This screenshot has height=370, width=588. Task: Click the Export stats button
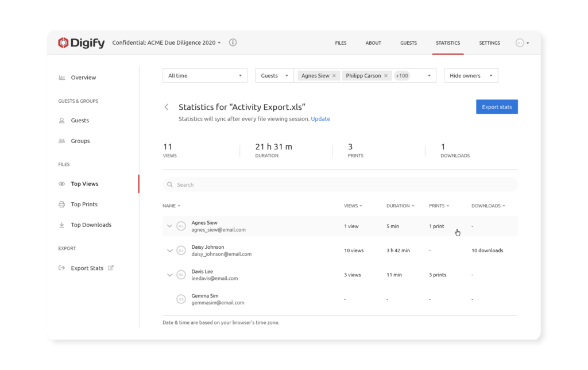tap(497, 107)
